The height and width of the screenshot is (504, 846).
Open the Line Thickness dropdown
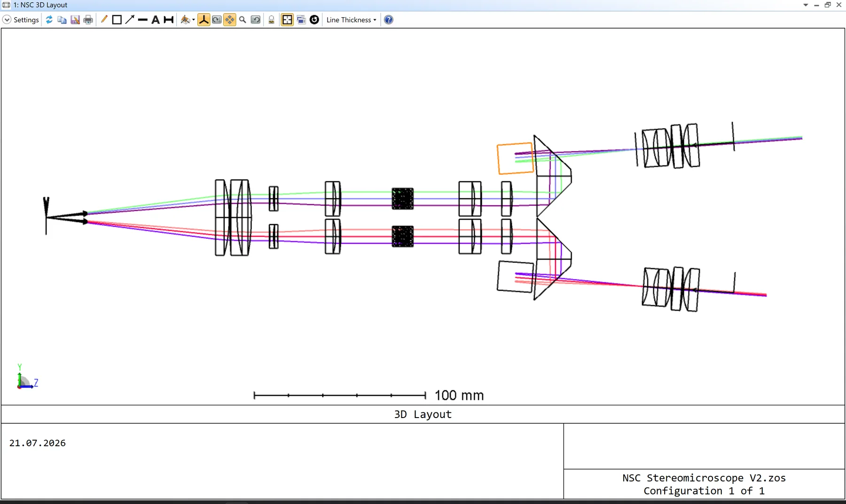[x=352, y=20]
